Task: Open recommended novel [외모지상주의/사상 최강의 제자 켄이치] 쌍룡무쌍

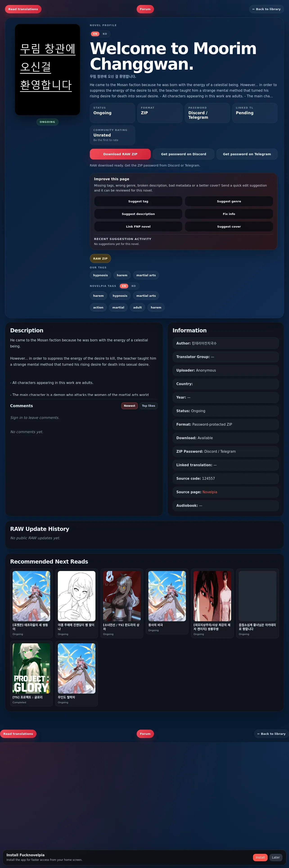Action: pos(212,603)
